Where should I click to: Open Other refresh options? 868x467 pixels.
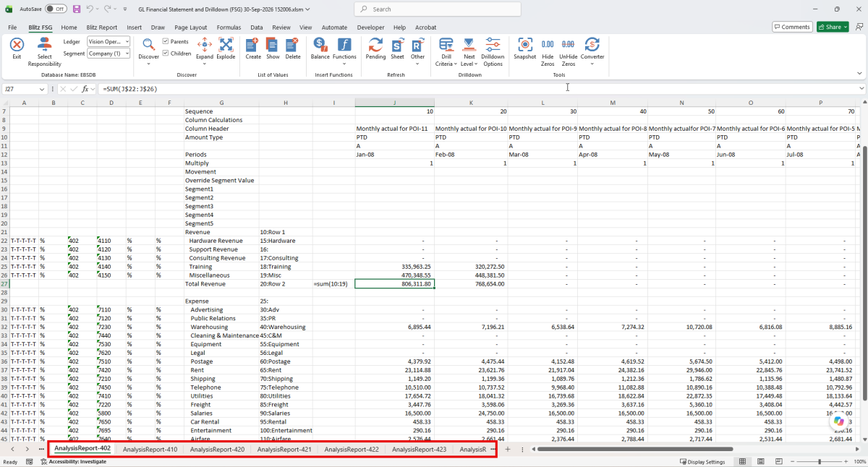417,51
